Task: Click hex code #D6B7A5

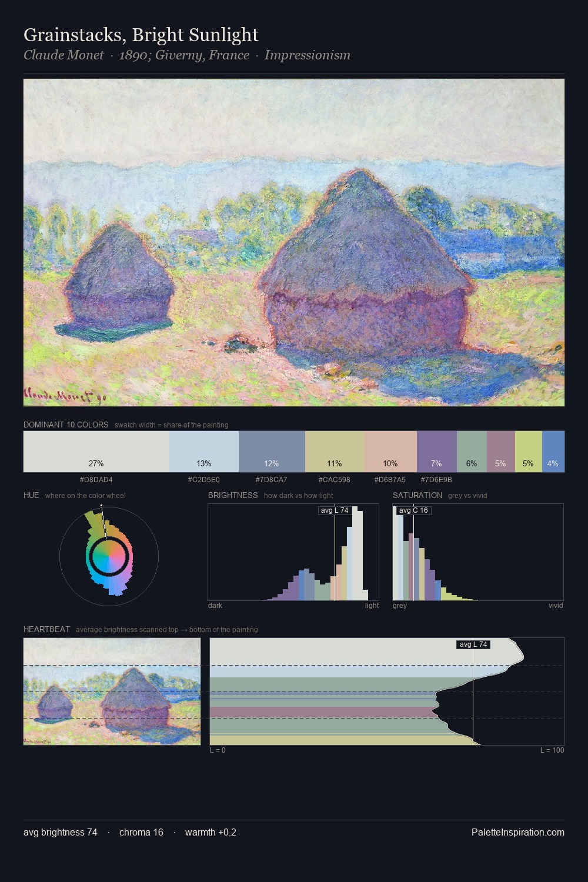Action: click(390, 480)
